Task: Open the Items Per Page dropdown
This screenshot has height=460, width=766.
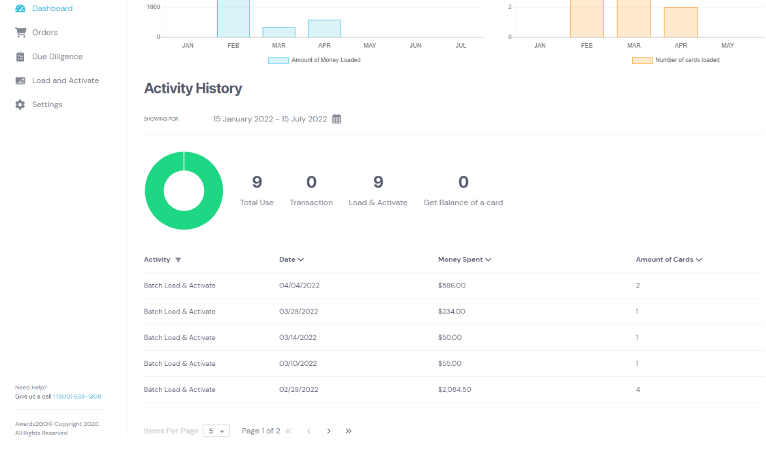Action: [x=216, y=431]
